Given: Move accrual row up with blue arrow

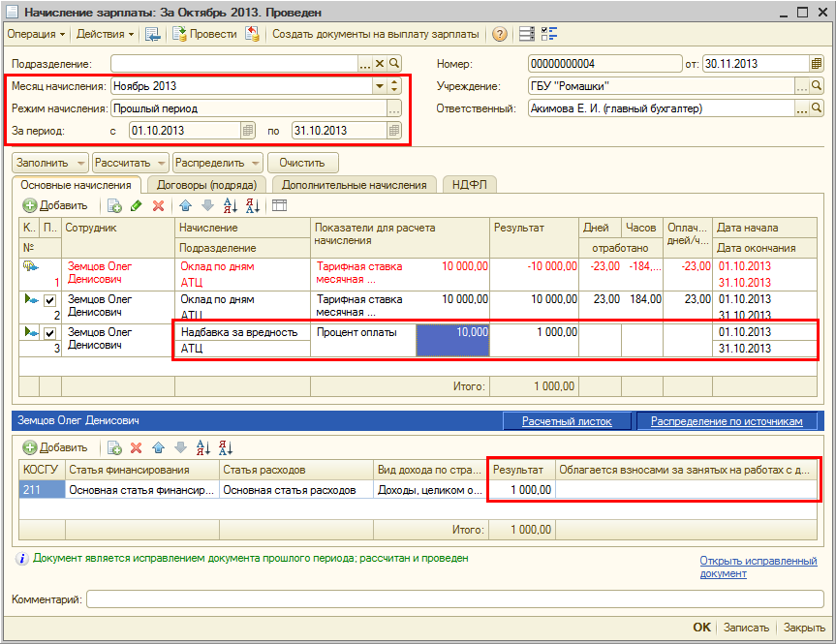Looking at the screenshot, I should (184, 205).
